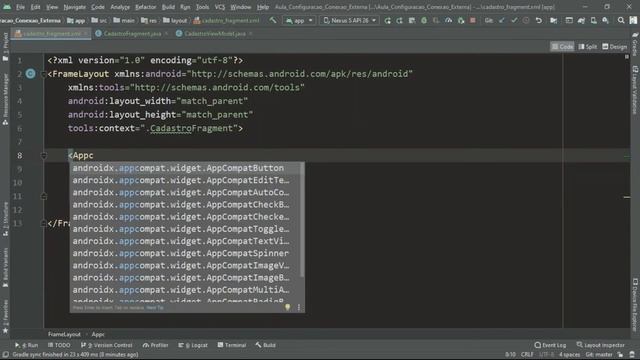Switch editor to Code view
The height and width of the screenshot is (360, 640).
coord(562,47)
